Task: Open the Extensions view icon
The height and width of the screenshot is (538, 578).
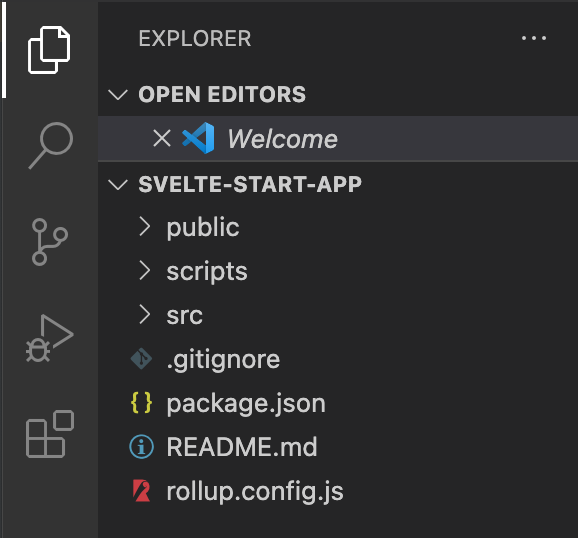Action: coord(50,434)
